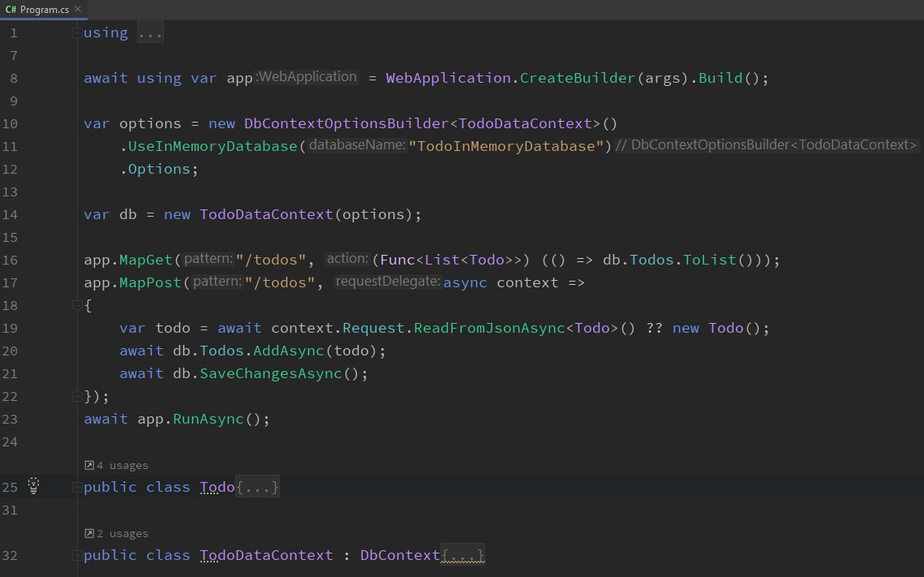Click line number 8 in the gutter

(x=14, y=79)
